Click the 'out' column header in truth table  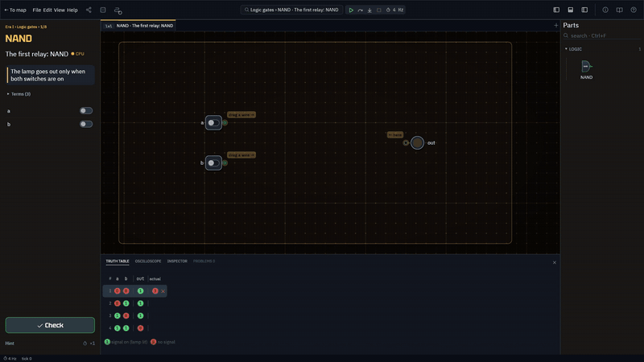tap(140, 278)
